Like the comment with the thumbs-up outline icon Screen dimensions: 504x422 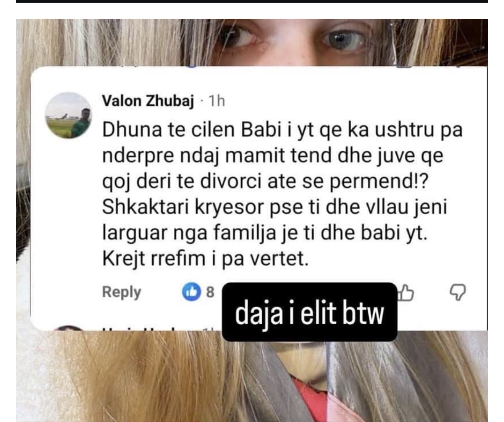(406, 293)
